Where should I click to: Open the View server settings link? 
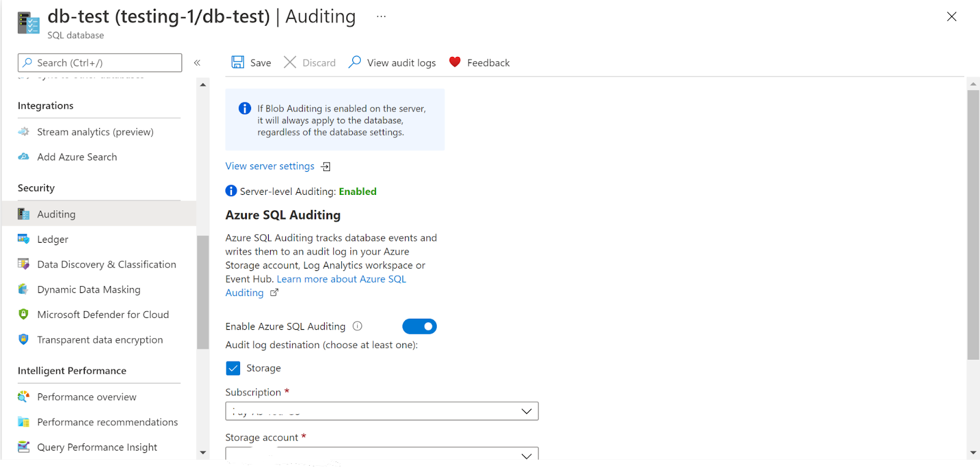pyautogui.click(x=270, y=166)
